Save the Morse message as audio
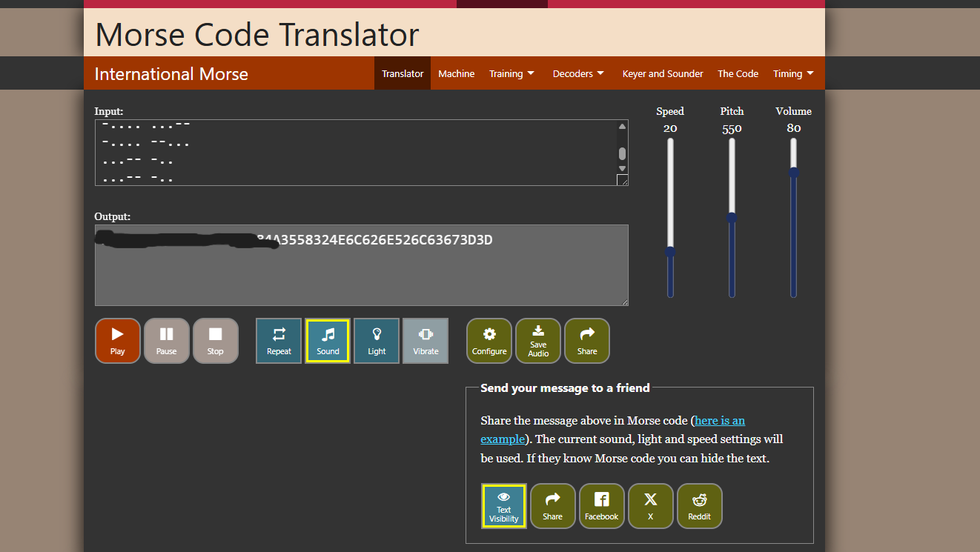This screenshot has width=980, height=552. [x=537, y=340]
